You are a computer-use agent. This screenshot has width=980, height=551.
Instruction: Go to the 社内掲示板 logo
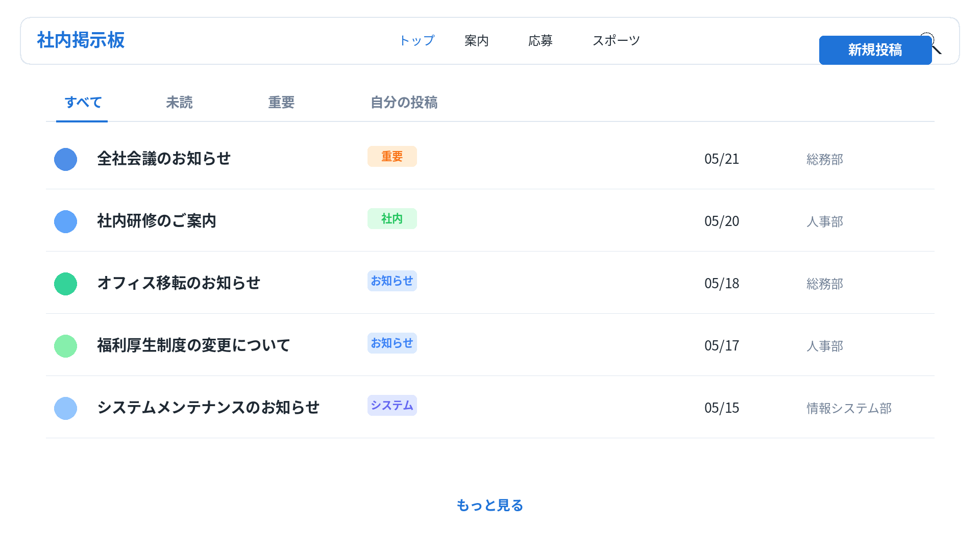81,40
